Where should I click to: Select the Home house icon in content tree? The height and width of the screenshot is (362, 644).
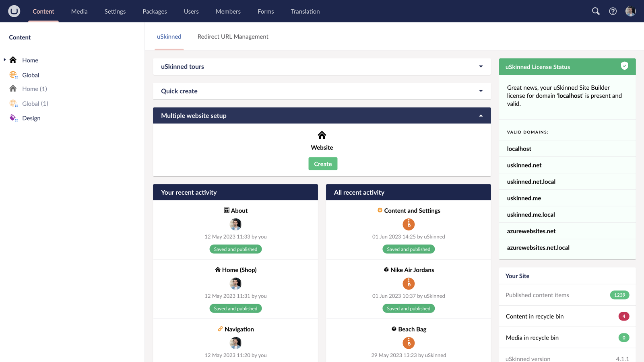click(x=13, y=60)
